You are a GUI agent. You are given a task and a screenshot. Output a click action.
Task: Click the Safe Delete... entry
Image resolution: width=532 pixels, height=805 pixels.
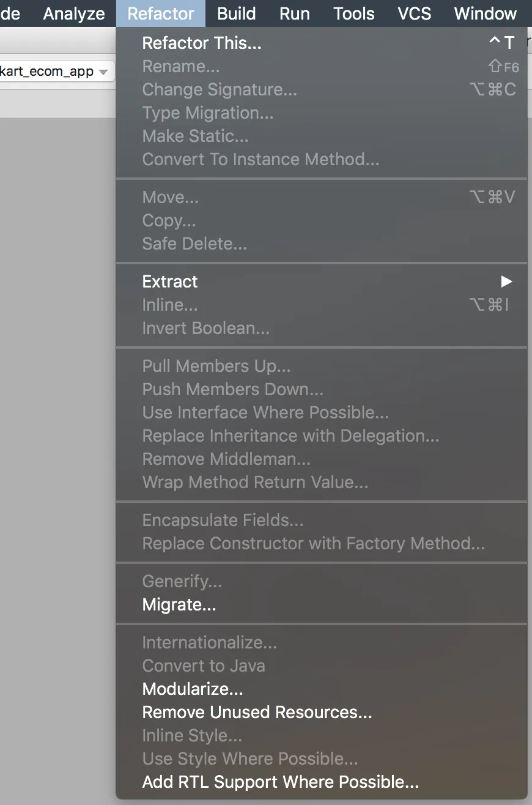[194, 244]
